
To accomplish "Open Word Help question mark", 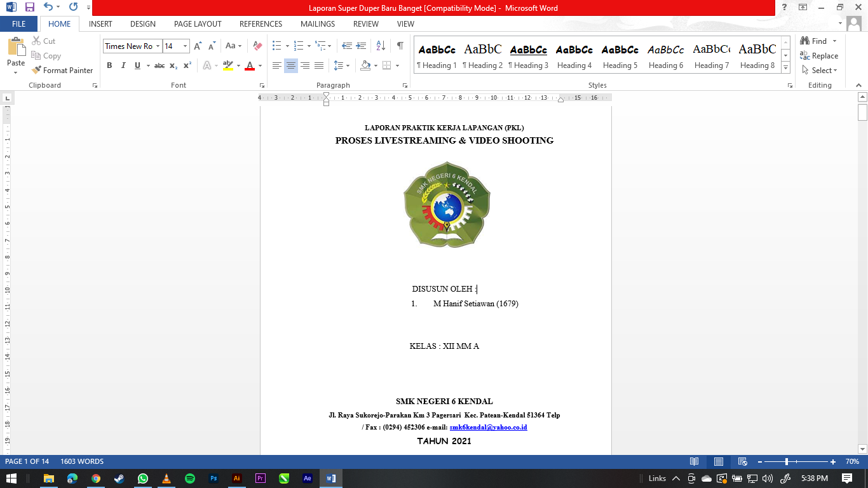I will 785,7.
